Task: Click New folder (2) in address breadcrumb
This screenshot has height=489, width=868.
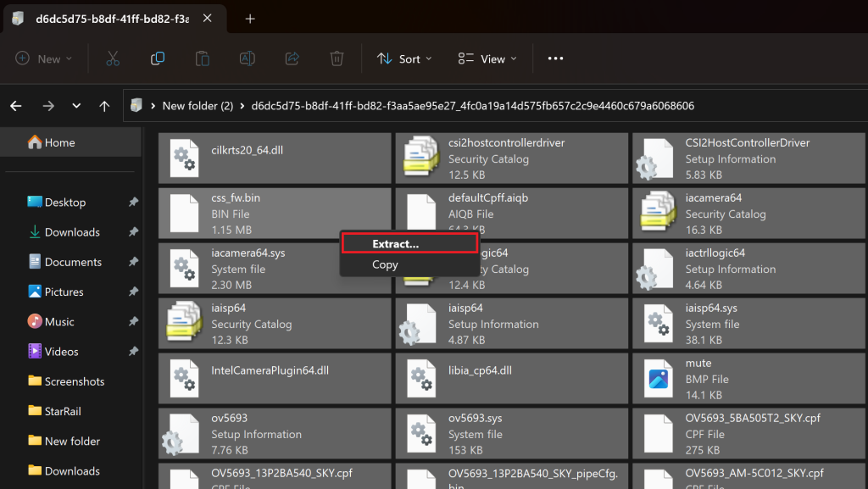Action: coord(198,106)
